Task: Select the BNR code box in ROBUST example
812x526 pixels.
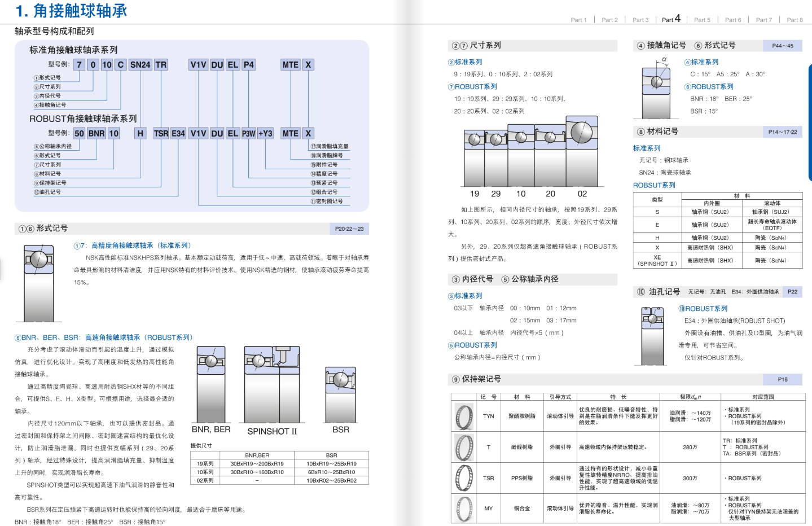Action: click(x=96, y=133)
